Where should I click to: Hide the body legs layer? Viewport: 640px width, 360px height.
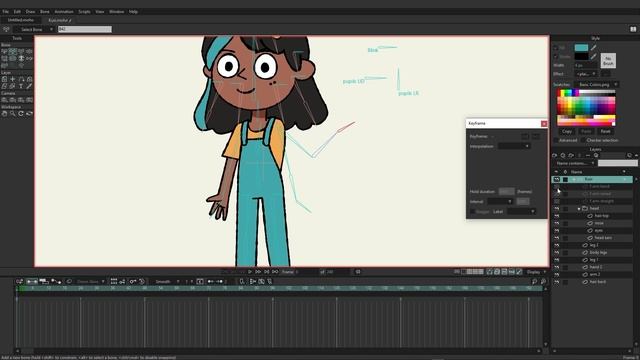pyautogui.click(x=557, y=253)
